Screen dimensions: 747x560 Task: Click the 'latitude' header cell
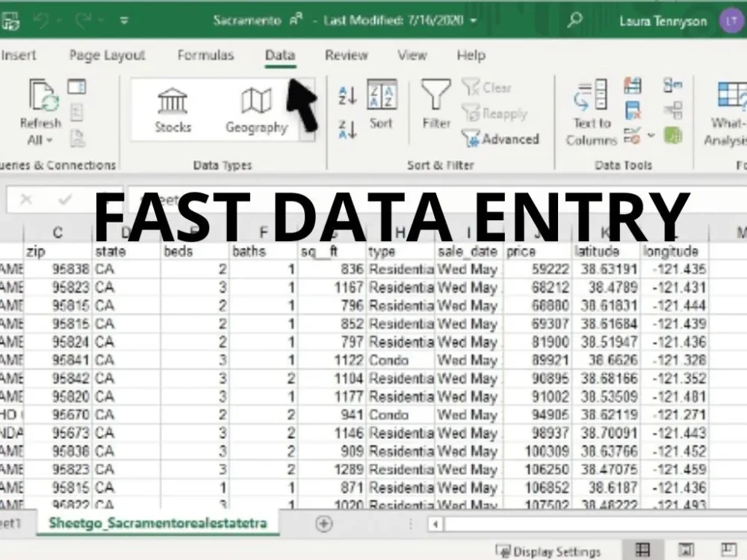[606, 251]
